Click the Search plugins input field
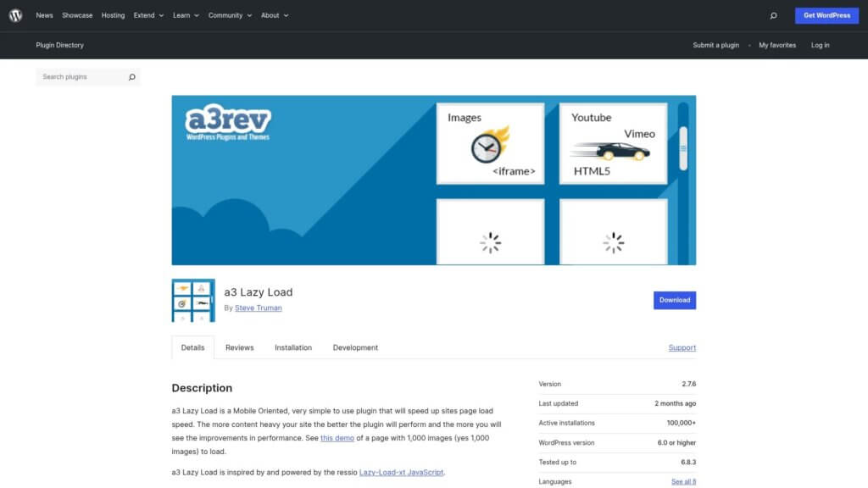The height and width of the screenshot is (488, 868). pyautogui.click(x=81, y=76)
